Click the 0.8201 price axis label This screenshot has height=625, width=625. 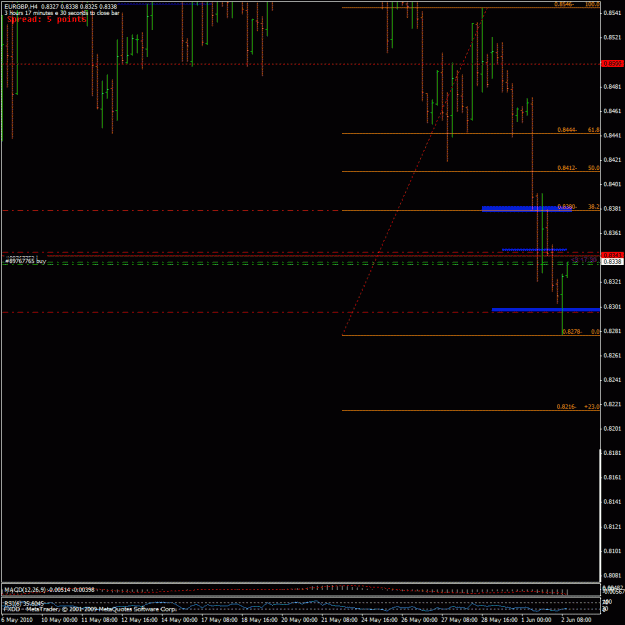[612, 428]
